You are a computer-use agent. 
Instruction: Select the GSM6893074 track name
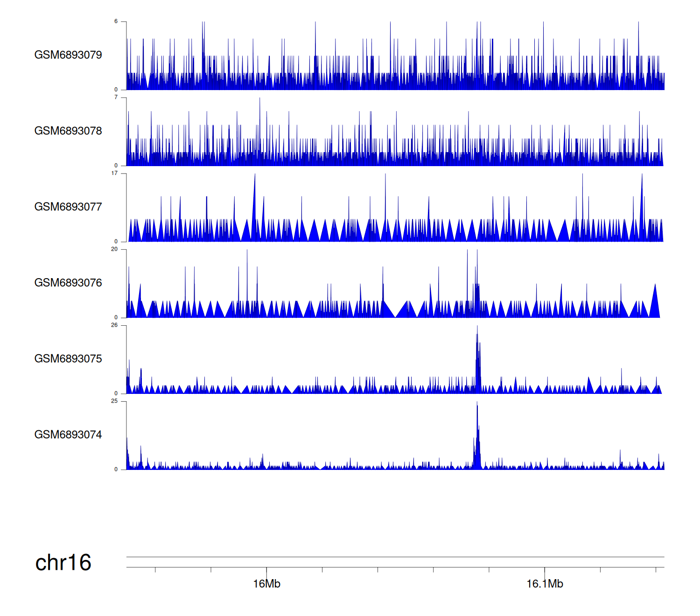pyautogui.click(x=68, y=435)
